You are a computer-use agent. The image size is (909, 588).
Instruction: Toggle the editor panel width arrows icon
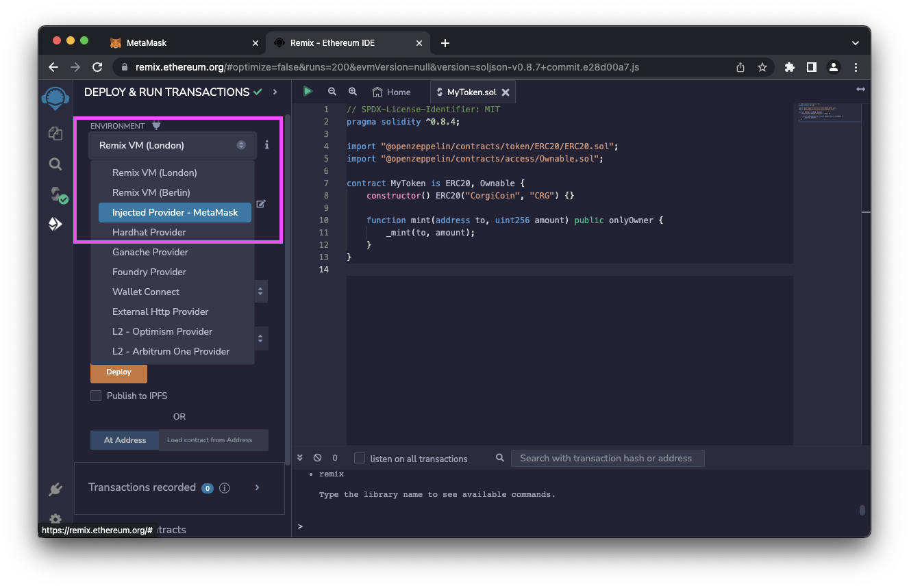click(860, 90)
